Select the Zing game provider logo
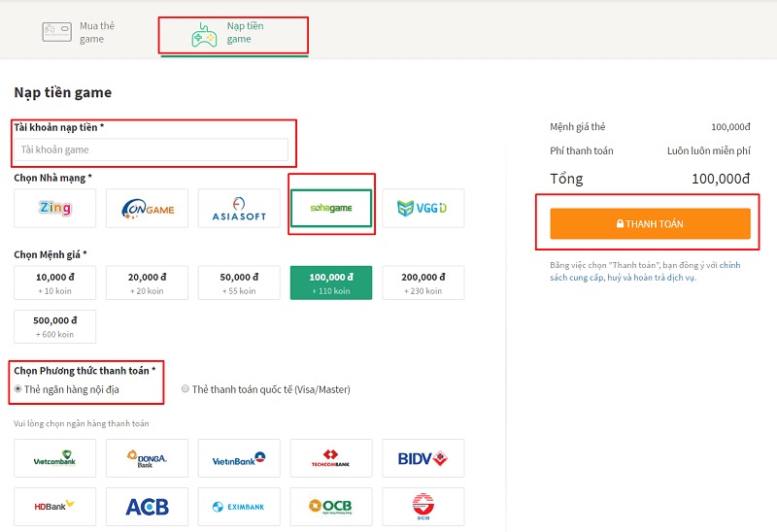 [55, 208]
